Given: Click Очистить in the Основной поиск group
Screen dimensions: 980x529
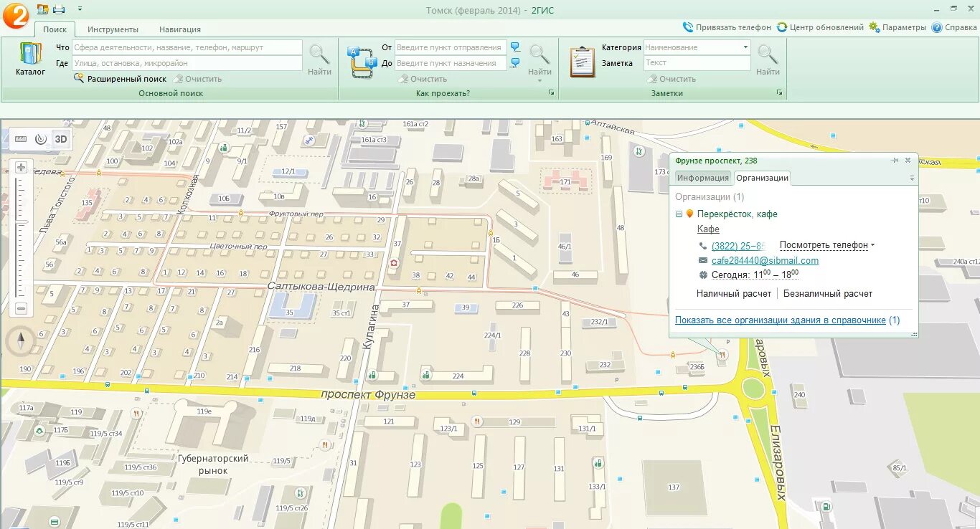Looking at the screenshot, I should click(x=197, y=79).
